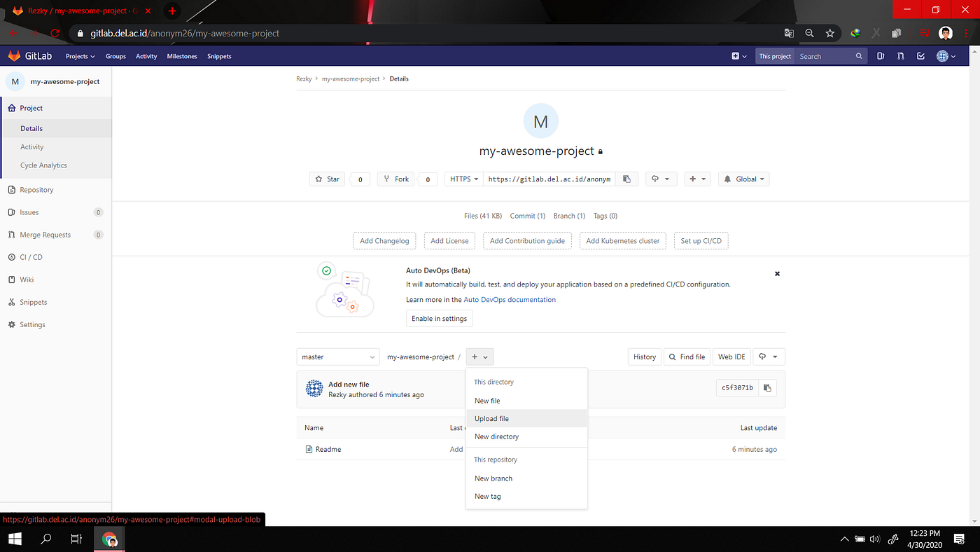Image resolution: width=980 pixels, height=552 pixels.
Task: Bookmark this page with the star icon
Action: pos(829,33)
